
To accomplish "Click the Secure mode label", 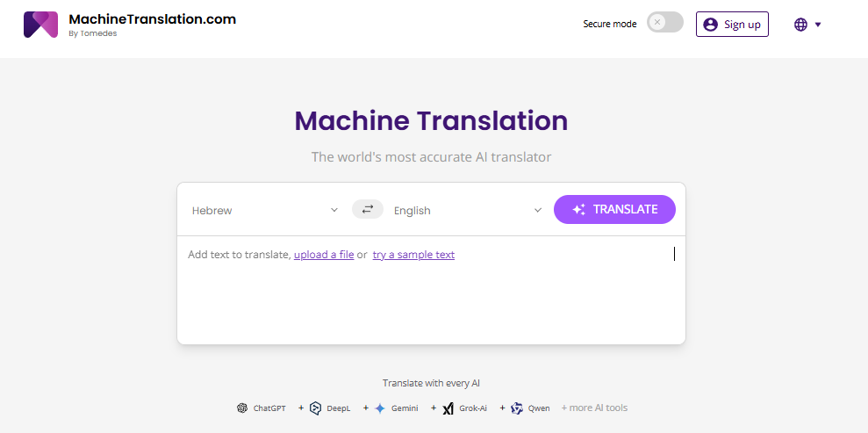I will [x=609, y=24].
